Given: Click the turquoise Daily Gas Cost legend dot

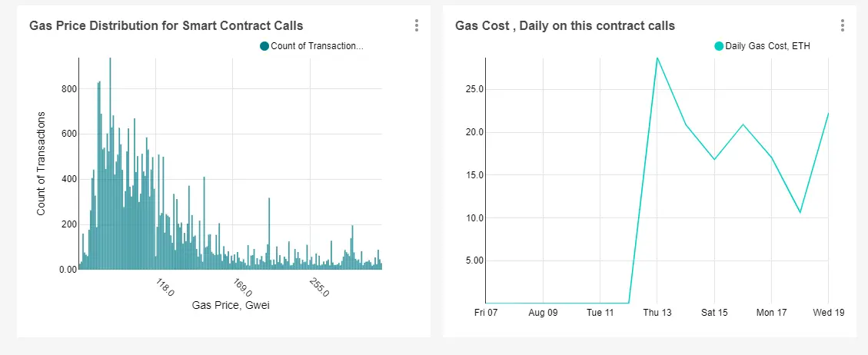Looking at the screenshot, I should tap(719, 46).
